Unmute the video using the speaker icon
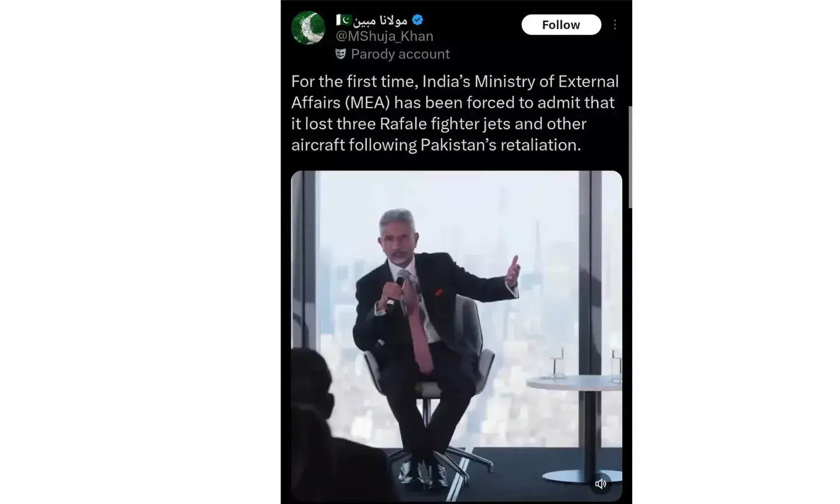The width and height of the screenshot is (840, 504). [x=601, y=484]
